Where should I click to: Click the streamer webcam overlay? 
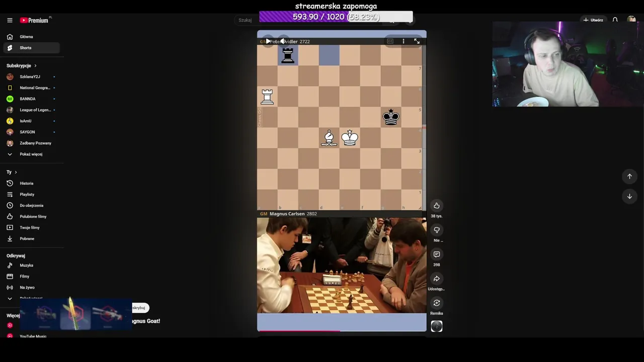click(568, 64)
